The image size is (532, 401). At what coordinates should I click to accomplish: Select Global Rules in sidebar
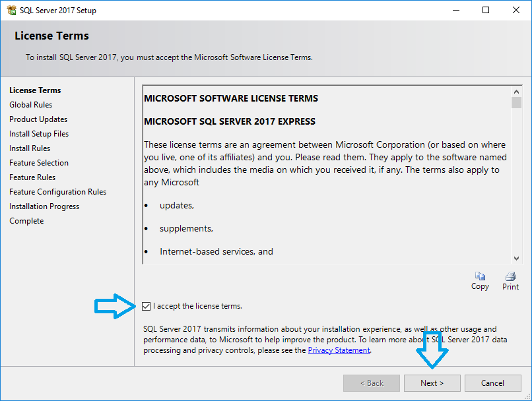(30, 105)
